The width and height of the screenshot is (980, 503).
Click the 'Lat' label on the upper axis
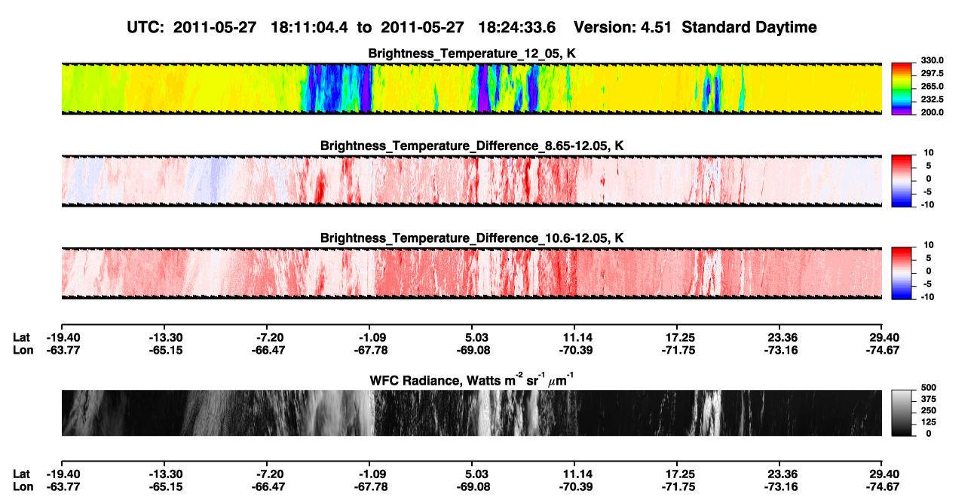click(x=22, y=338)
